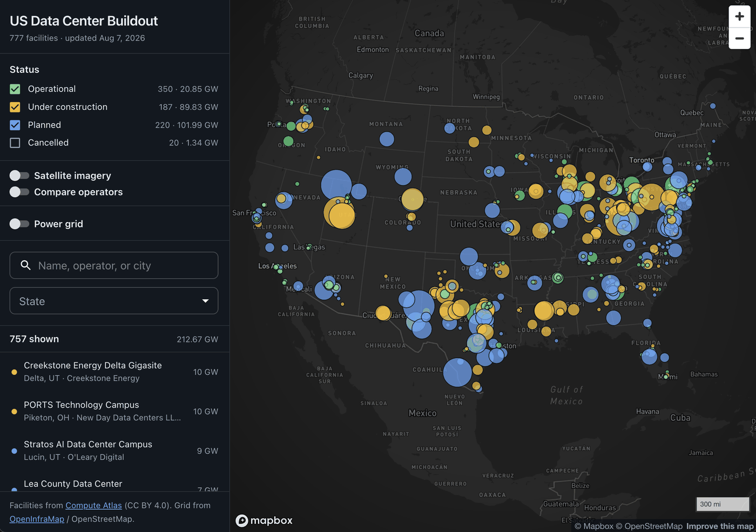Screen dimensions: 756x532
Task: Uncheck the Under construction checkbox
Action: click(15, 107)
